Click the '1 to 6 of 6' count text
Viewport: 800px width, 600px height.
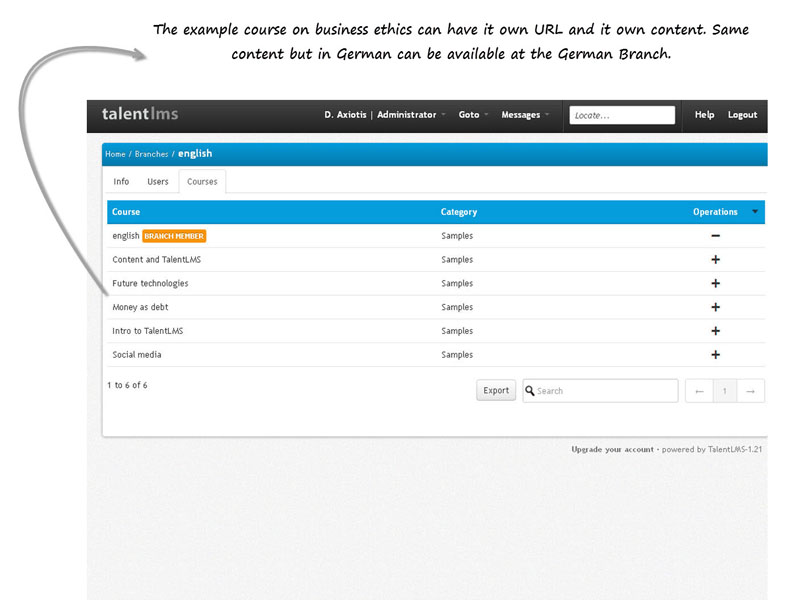click(x=128, y=385)
